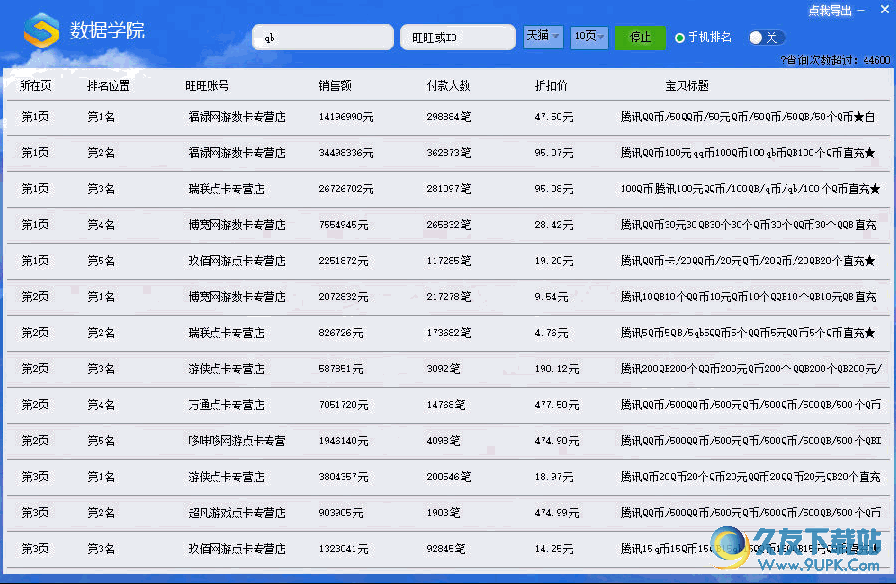The height and width of the screenshot is (584, 896).
Task: Click discount price 474.99元
Action: (557, 513)
